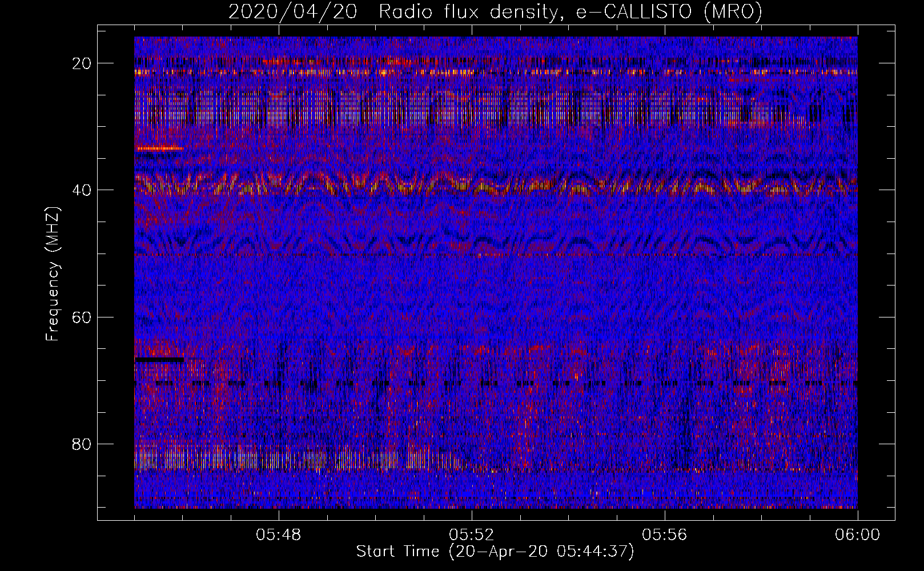Screen dimensions: 924x571
Task: Click the frequency axis label '60'
Action: pyautogui.click(x=82, y=317)
